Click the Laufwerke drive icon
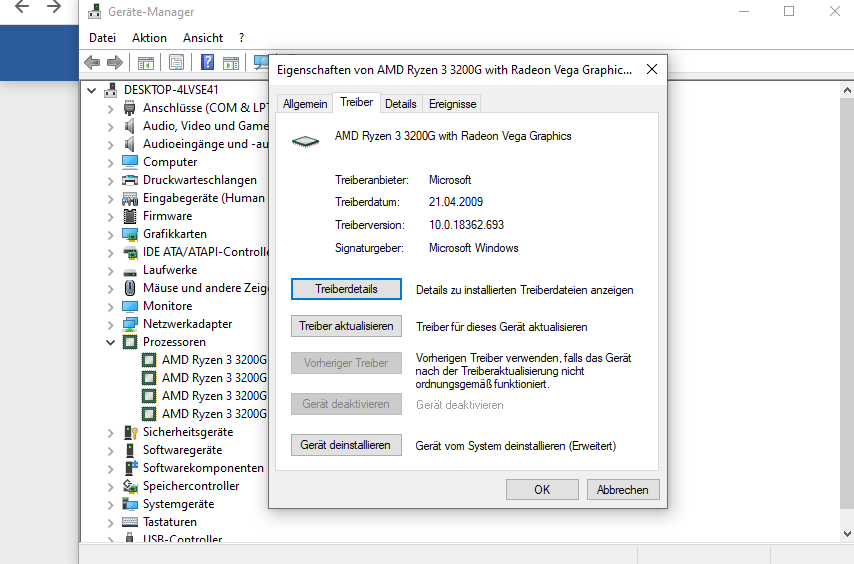This screenshot has width=854, height=564. (x=130, y=271)
